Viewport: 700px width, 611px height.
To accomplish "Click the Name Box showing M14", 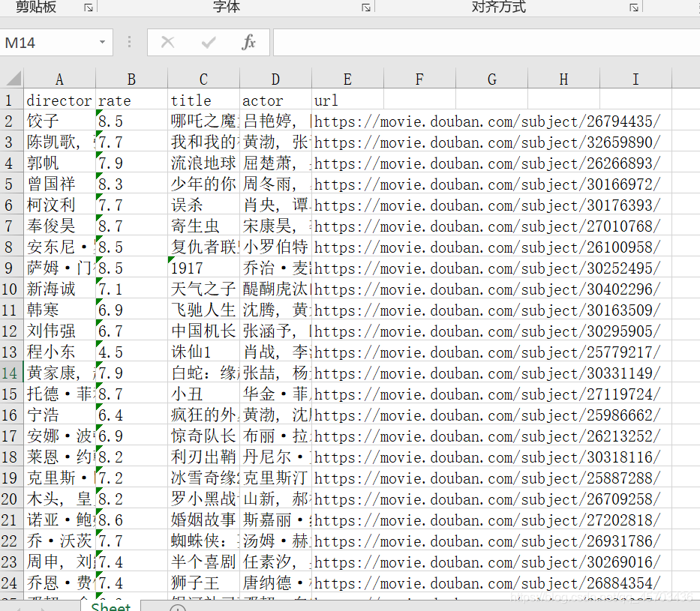I will coord(49,43).
